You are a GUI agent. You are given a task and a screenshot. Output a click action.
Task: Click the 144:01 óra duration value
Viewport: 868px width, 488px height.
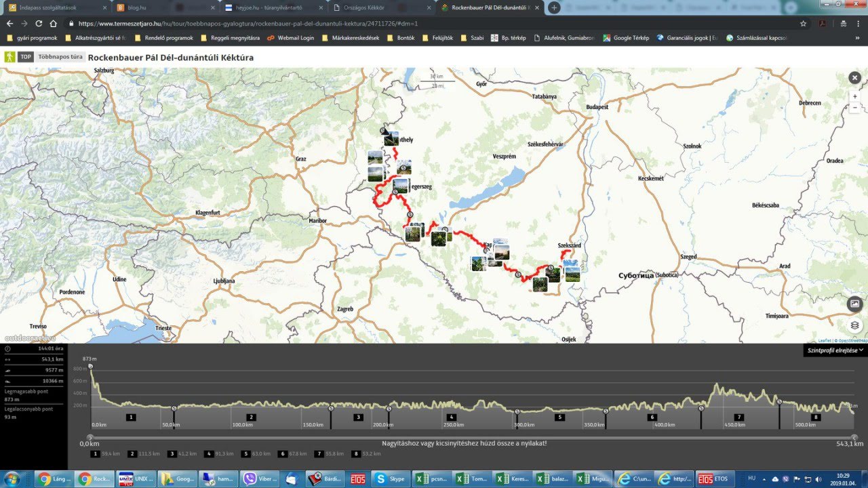[x=51, y=350]
